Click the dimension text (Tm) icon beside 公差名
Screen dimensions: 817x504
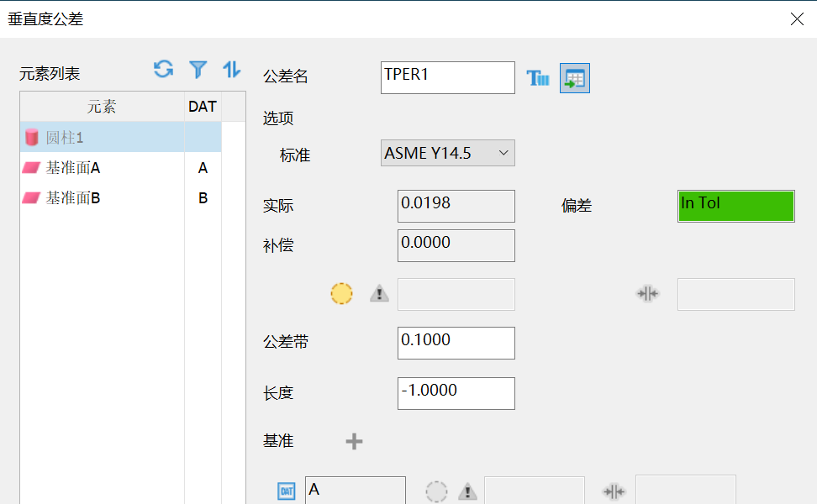pyautogui.click(x=538, y=77)
